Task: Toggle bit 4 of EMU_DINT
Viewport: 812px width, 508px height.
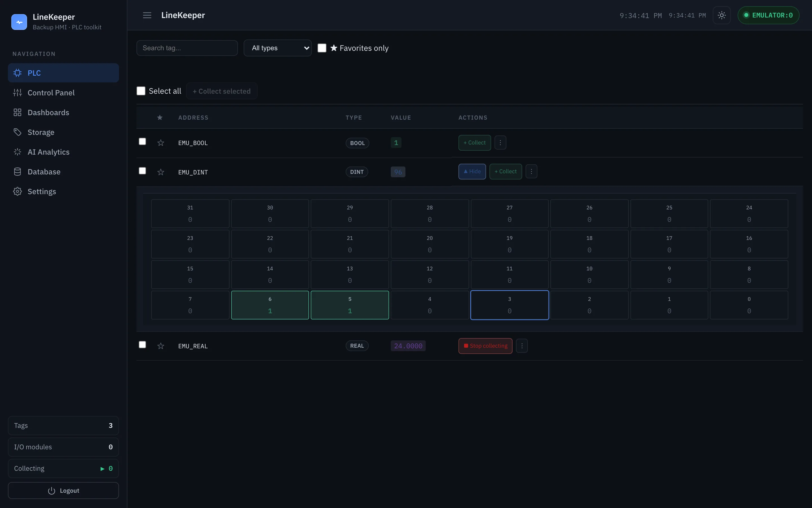Action: click(429, 305)
